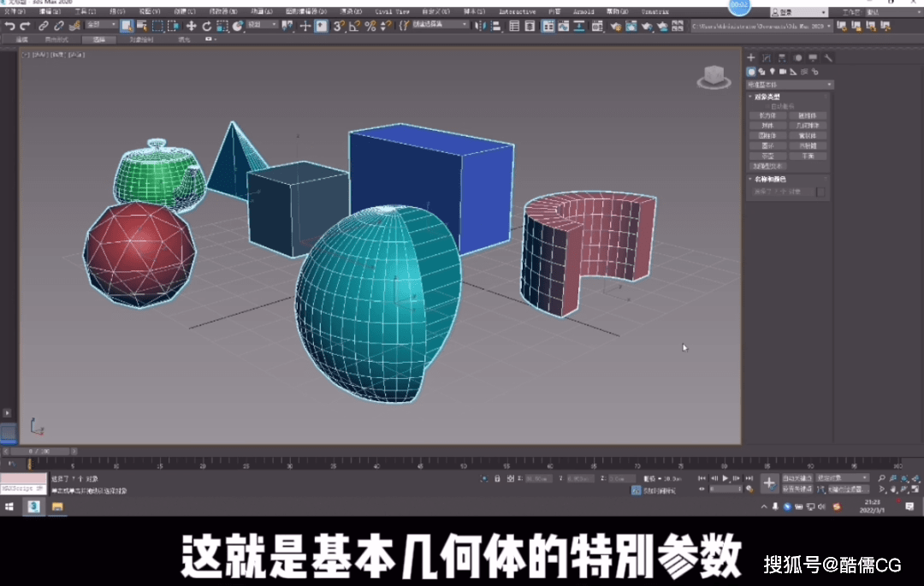Open the Civil View menu
Image resolution: width=924 pixels, height=586 pixels.
pyautogui.click(x=392, y=12)
